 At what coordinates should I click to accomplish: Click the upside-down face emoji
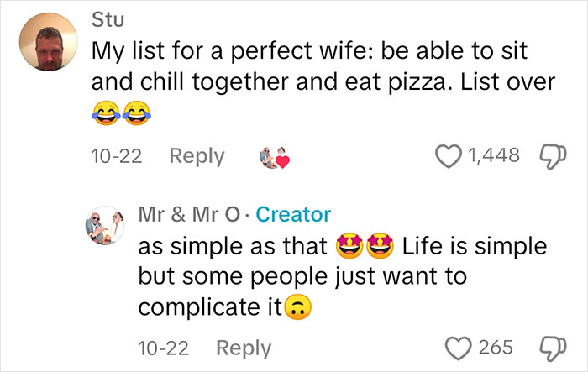point(295,309)
